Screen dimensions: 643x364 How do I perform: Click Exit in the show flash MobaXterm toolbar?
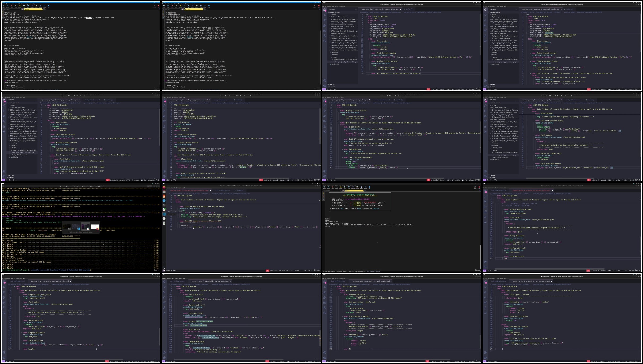coord(479,187)
